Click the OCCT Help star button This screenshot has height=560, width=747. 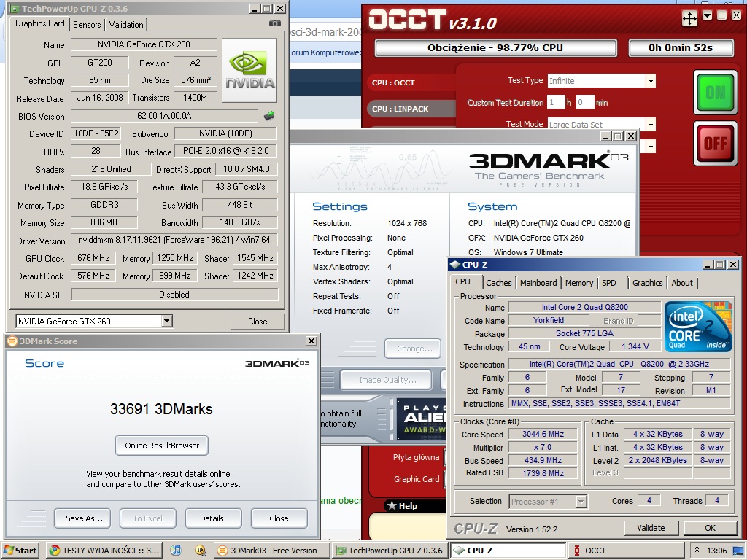(403, 506)
